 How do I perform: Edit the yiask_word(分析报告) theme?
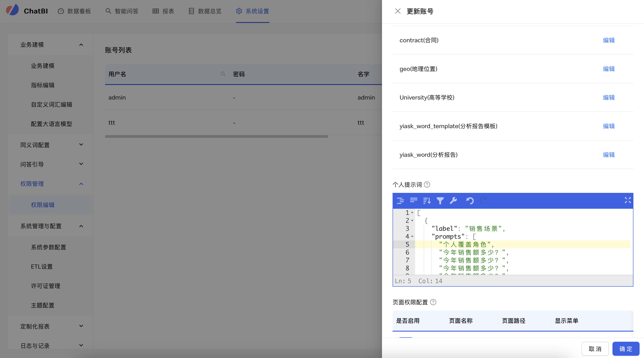(x=608, y=155)
